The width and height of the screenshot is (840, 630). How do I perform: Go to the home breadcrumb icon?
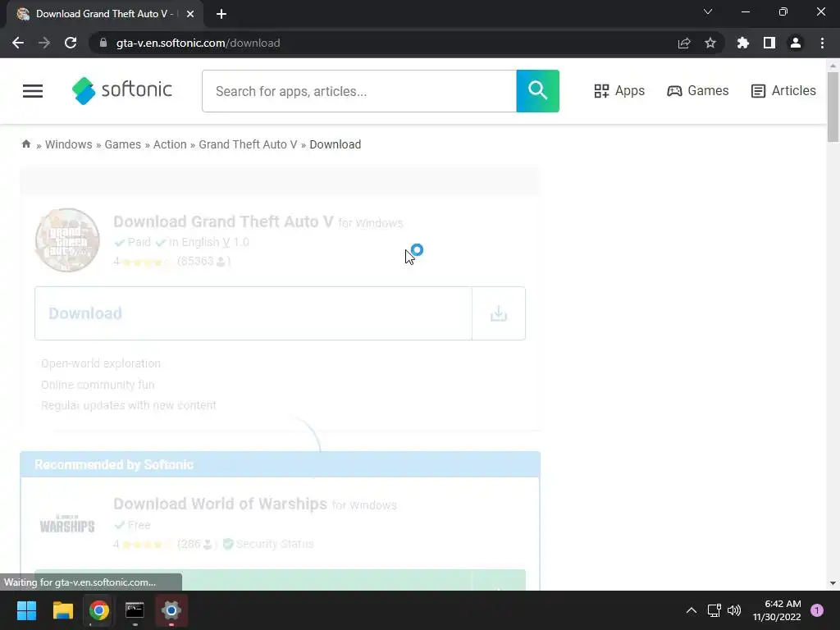pyautogui.click(x=25, y=144)
